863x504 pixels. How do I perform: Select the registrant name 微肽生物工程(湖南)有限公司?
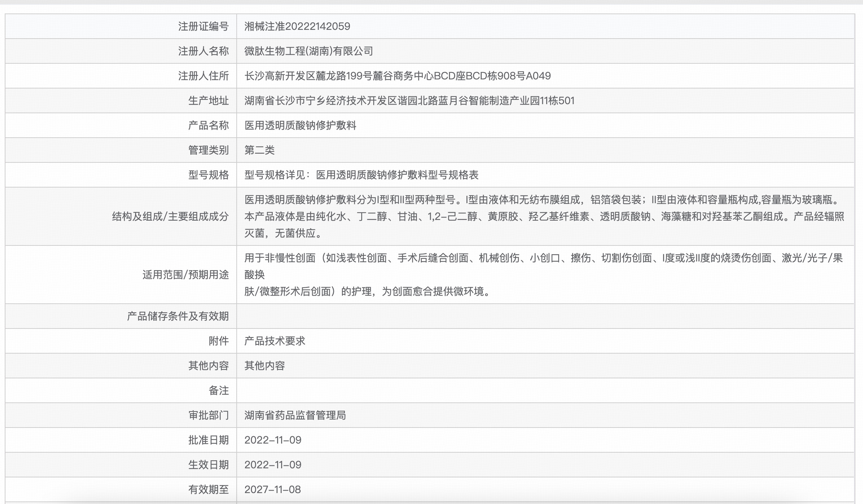[308, 51]
